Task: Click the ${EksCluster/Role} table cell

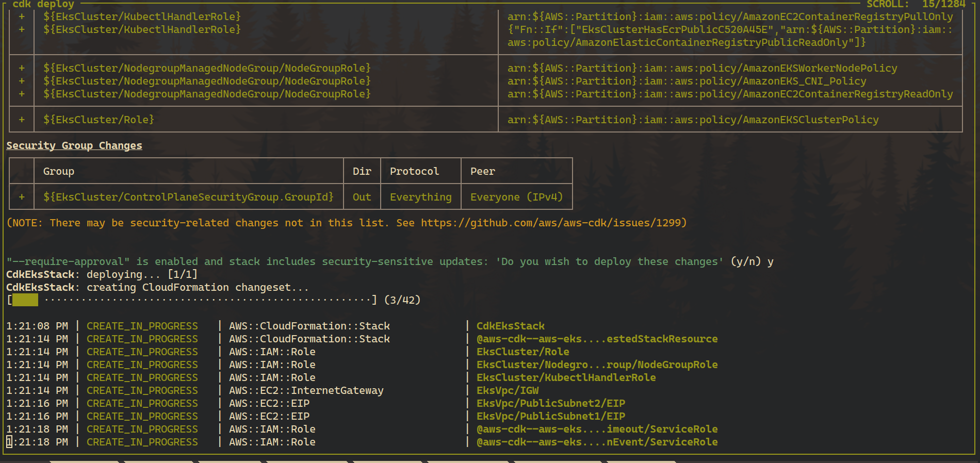Action: click(99, 120)
